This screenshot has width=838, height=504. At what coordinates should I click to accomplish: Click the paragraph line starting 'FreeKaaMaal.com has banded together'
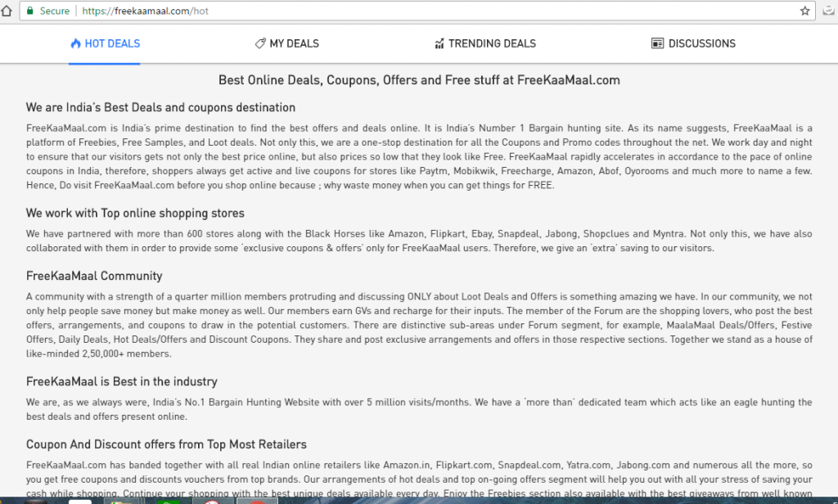tap(419, 466)
